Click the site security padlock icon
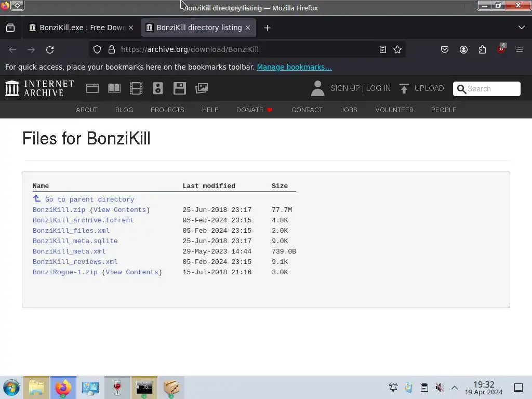 click(x=112, y=49)
